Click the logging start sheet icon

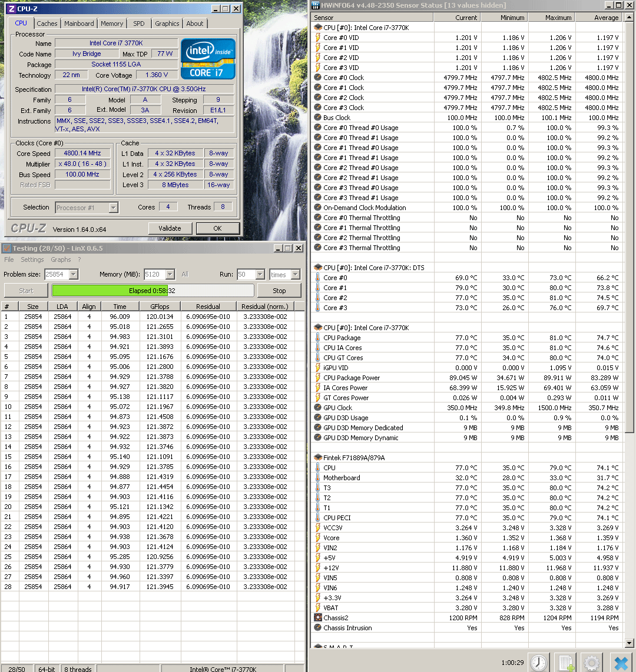coord(565,663)
